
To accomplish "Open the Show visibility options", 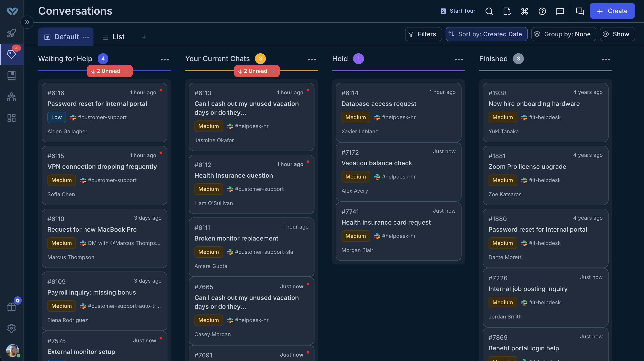I will [x=617, y=34].
